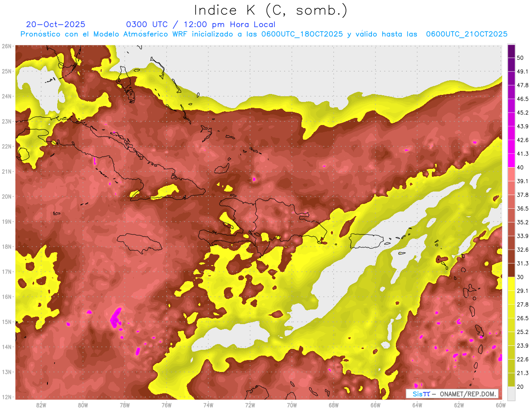532x411 pixels.
Task: Click the '27.8' color bar label
Action: pyautogui.click(x=523, y=305)
